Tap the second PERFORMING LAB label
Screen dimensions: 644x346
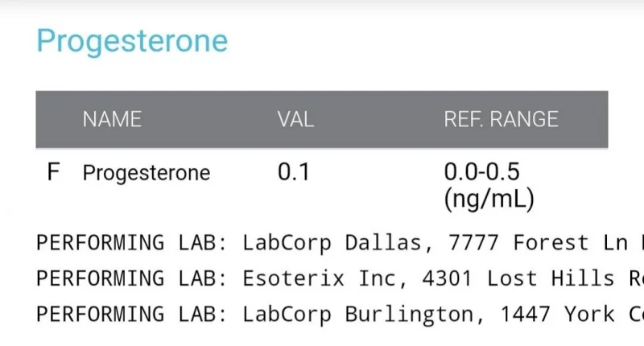click(131, 278)
